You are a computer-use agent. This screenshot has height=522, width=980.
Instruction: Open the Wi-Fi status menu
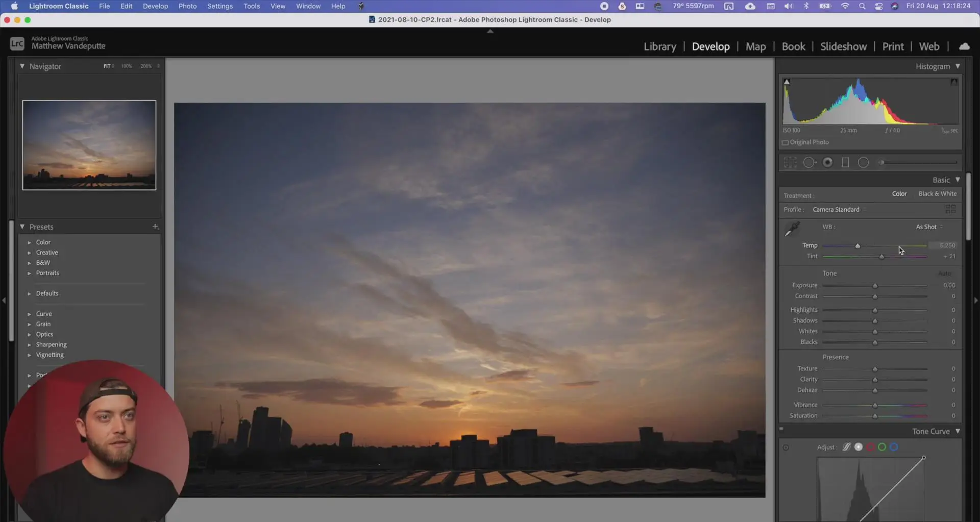click(x=845, y=6)
